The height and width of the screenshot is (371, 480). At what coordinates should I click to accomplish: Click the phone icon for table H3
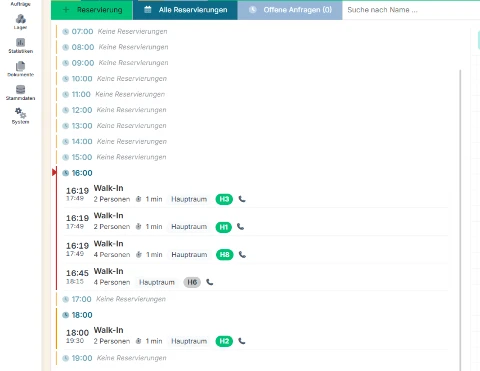coord(242,199)
